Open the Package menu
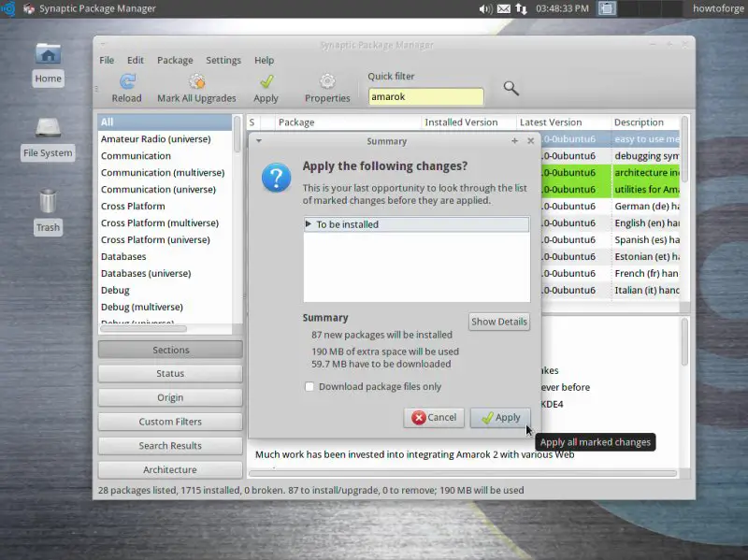The height and width of the screenshot is (560, 748). (175, 60)
